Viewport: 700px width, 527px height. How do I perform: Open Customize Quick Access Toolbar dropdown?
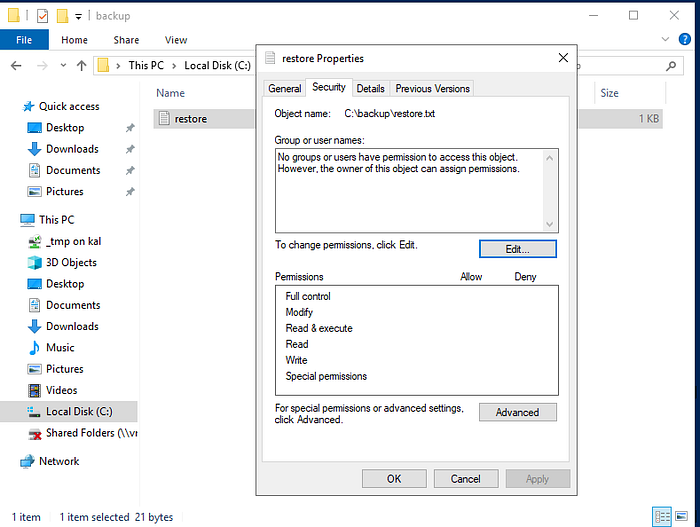(78, 17)
